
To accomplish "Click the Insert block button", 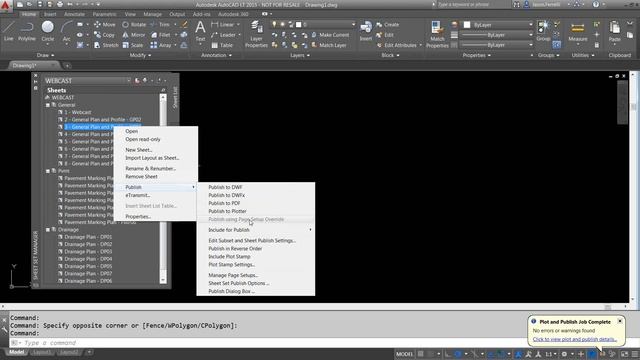I will click(x=366, y=31).
